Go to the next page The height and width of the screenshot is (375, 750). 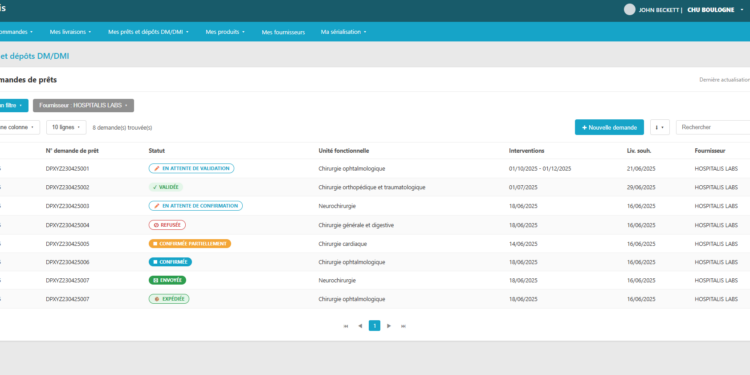coord(389,326)
